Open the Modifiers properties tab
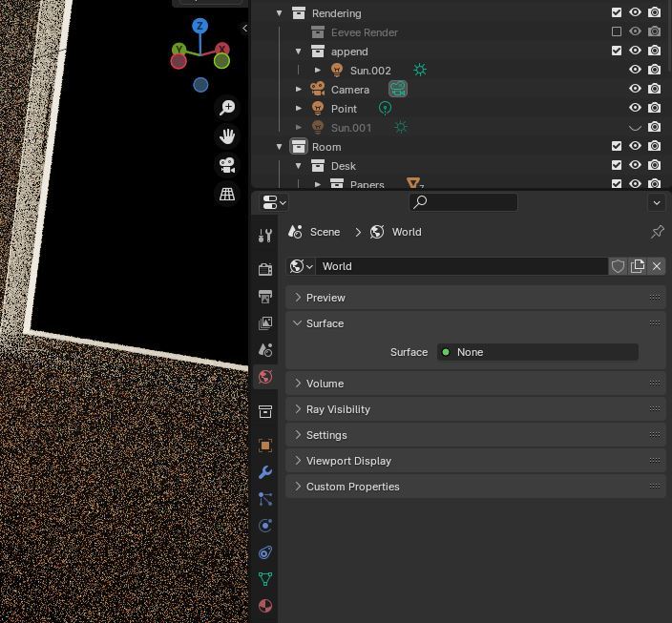The image size is (672, 623). point(265,472)
